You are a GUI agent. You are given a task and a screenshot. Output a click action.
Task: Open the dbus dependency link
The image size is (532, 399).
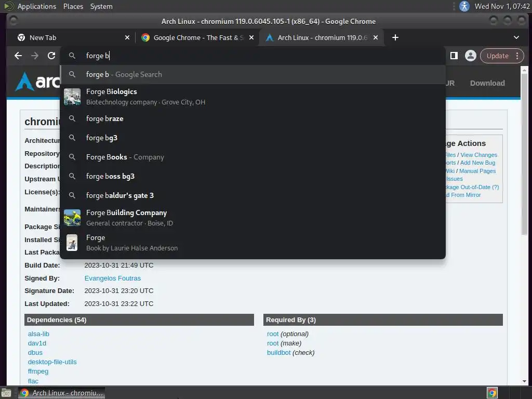[35, 353]
